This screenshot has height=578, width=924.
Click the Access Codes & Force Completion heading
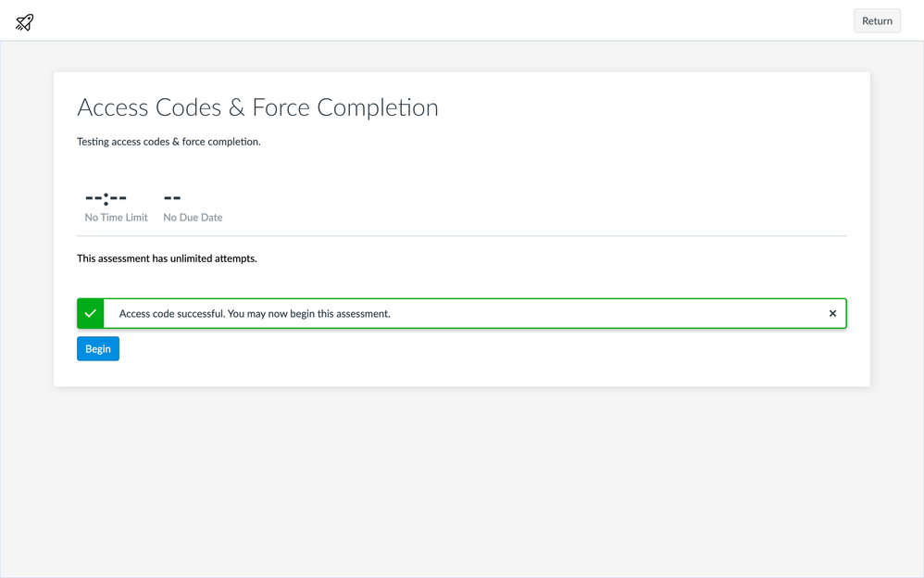pyautogui.click(x=257, y=108)
